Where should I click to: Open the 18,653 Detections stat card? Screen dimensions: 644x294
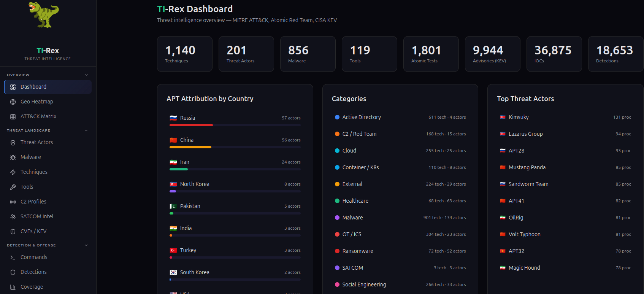[x=616, y=54]
